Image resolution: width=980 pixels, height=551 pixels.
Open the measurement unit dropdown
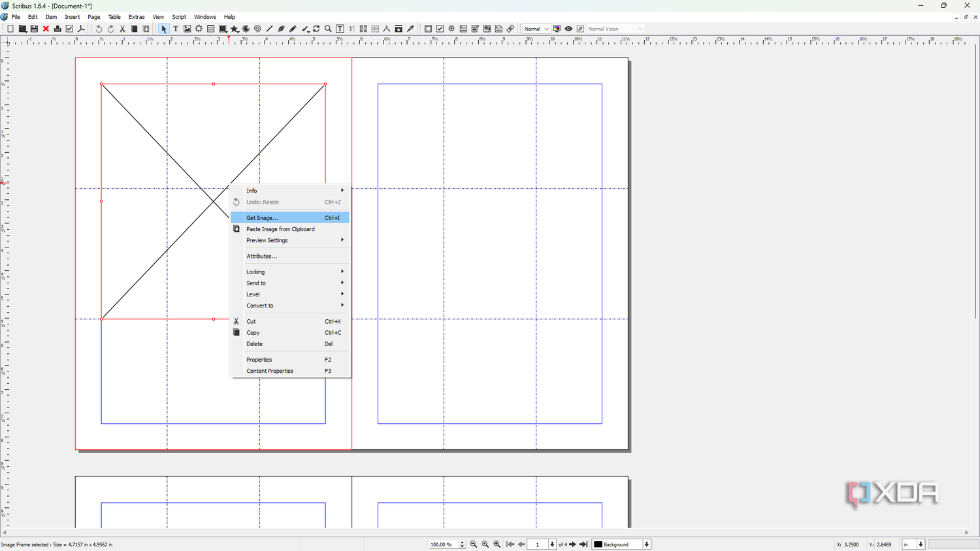(x=913, y=544)
